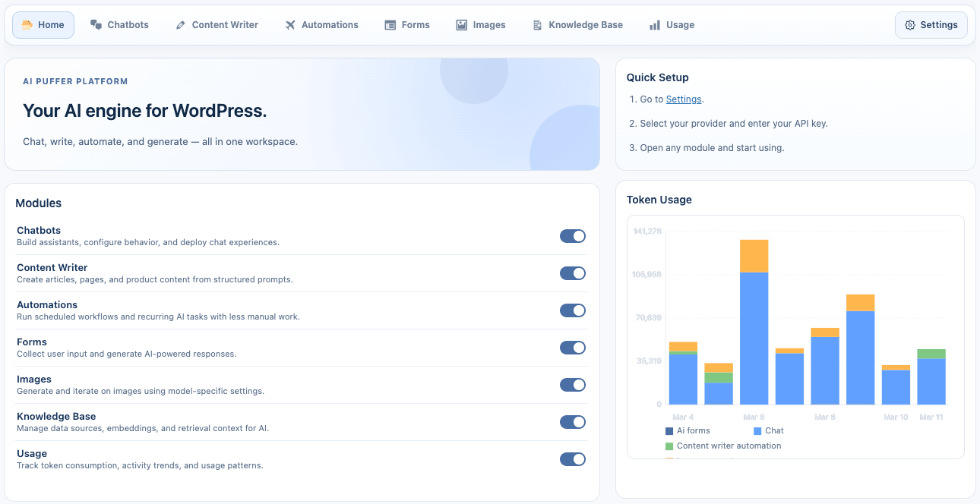Click the Automations module title
This screenshot has width=980, height=504.
47,305
